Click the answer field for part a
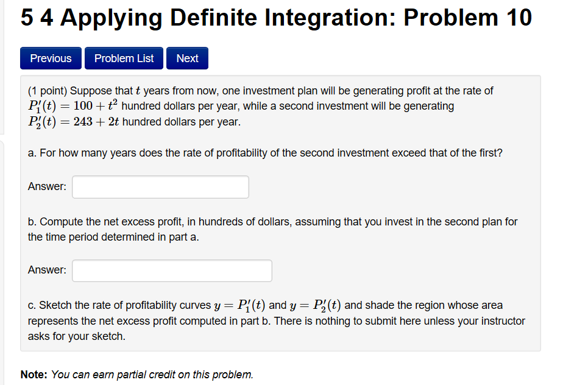The height and width of the screenshot is (385, 588). 160,186
